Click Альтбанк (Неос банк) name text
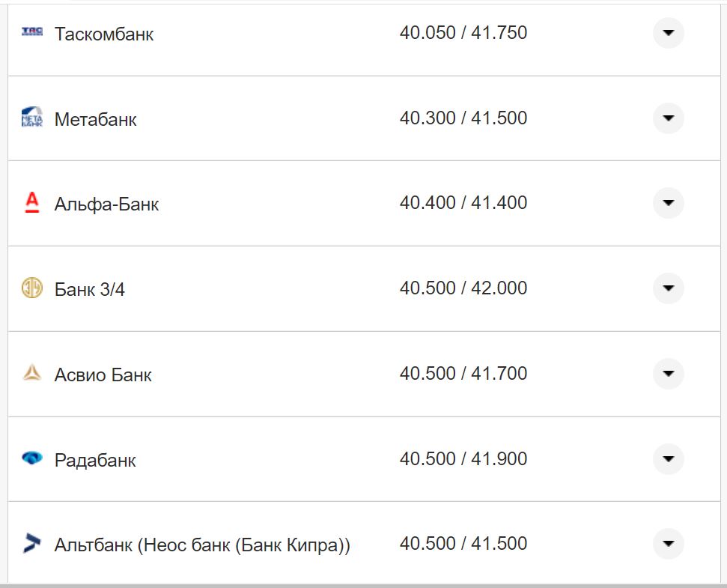The height and width of the screenshot is (588, 727). tap(202, 545)
